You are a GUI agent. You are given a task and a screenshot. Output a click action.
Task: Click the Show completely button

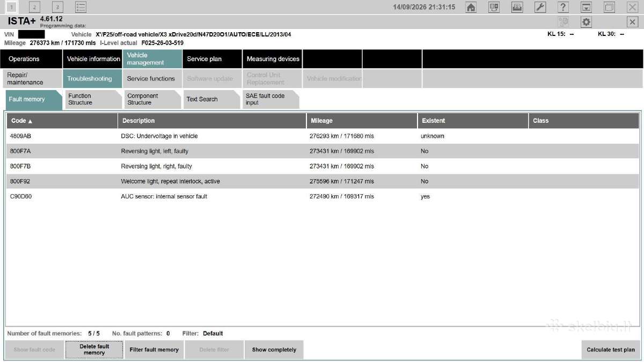pos(274,350)
